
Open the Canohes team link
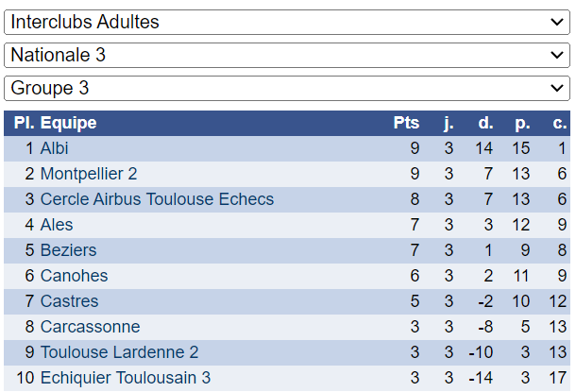pos(74,276)
